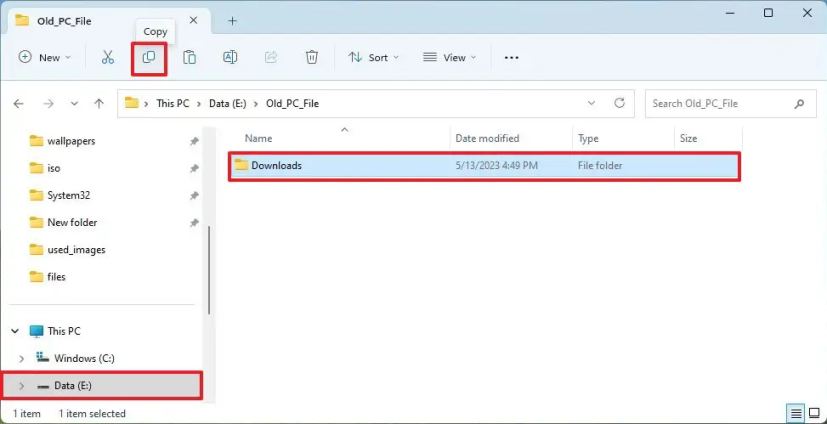Refresh the Old_PC_File folder view
827x424 pixels.
(620, 103)
